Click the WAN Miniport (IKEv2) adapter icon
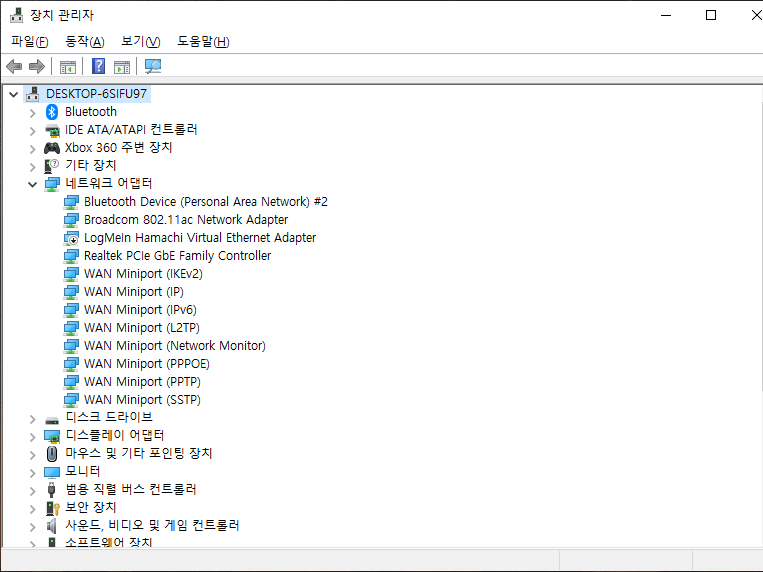Image resolution: width=763 pixels, height=572 pixels. pyautogui.click(x=71, y=274)
